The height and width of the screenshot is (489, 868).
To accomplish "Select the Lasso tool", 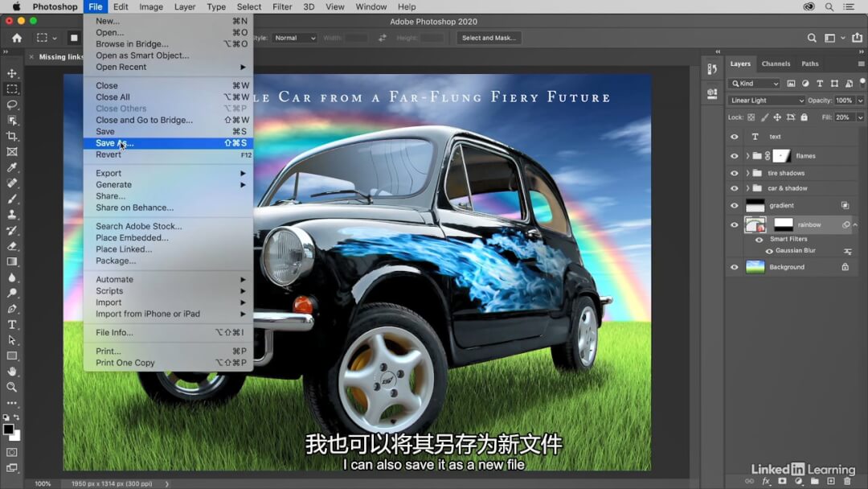I will pyautogui.click(x=11, y=105).
